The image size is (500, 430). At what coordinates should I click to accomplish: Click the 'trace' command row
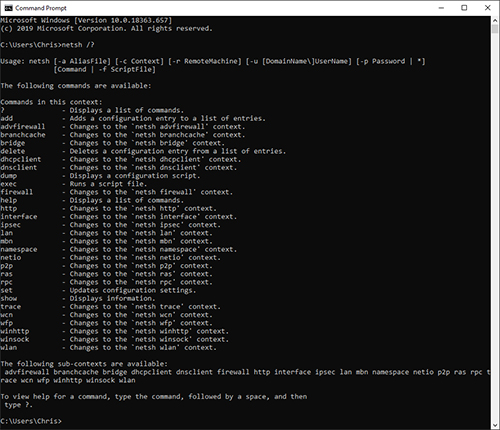(x=111, y=306)
